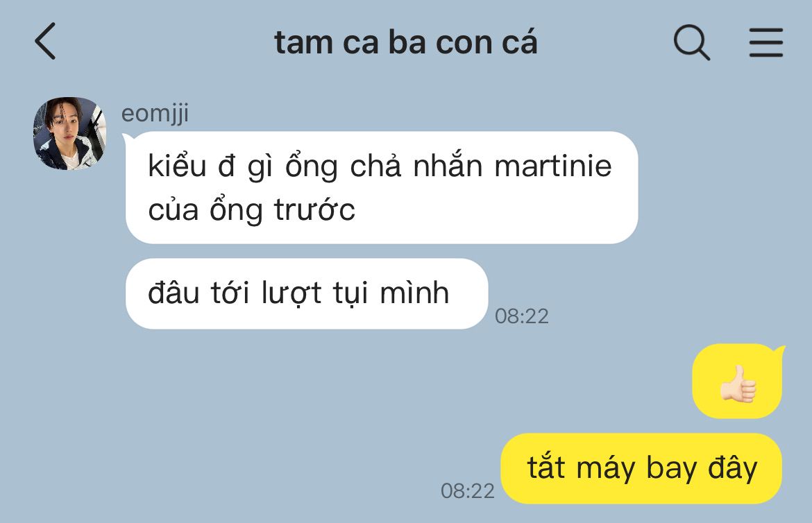
Task: Click the word nhắn in the first message
Action: pyautogui.click(x=448, y=166)
